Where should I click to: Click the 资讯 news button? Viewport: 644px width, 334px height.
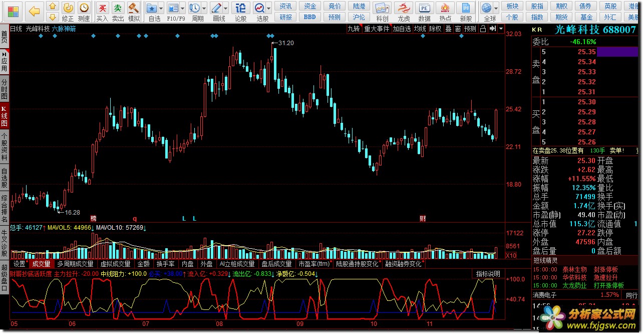pos(286,6)
